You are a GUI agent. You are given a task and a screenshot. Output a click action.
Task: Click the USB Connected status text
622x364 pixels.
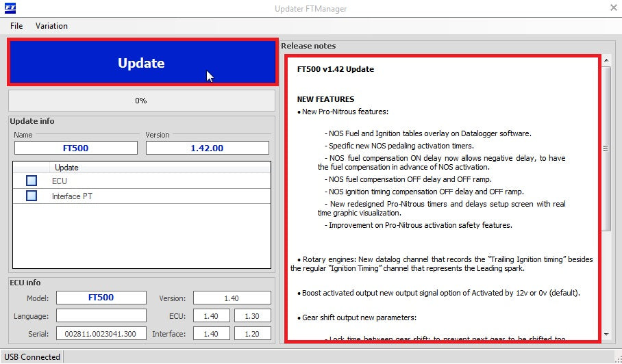click(x=32, y=357)
